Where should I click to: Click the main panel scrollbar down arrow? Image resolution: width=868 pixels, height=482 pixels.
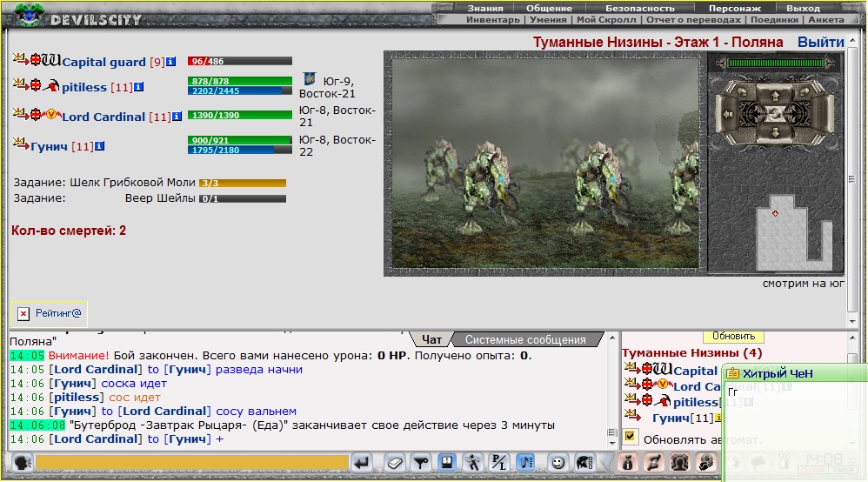click(x=852, y=321)
